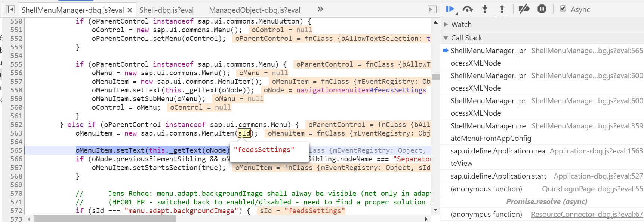Screen dimensions: 644x222
Task: Toggle the Async checkbox
Action: click(563, 9)
